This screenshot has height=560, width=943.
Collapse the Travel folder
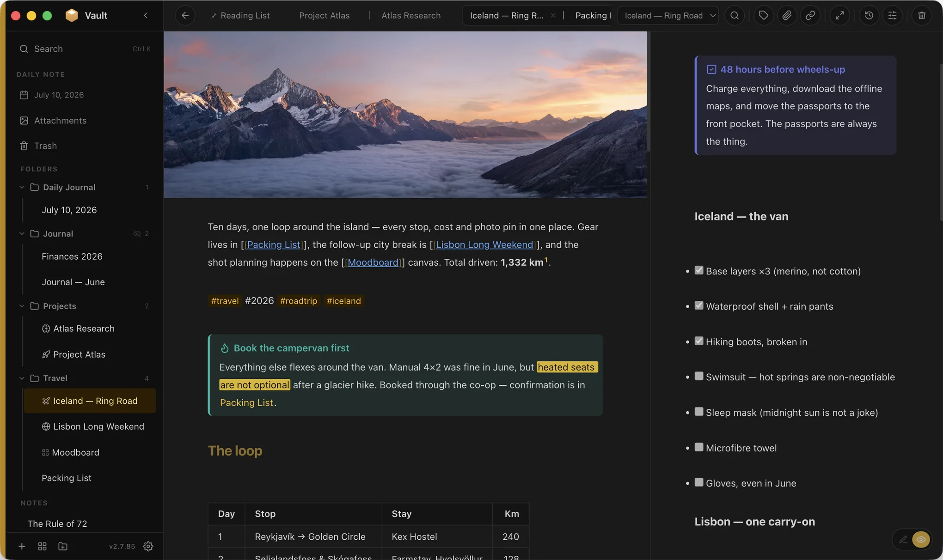coord(22,378)
